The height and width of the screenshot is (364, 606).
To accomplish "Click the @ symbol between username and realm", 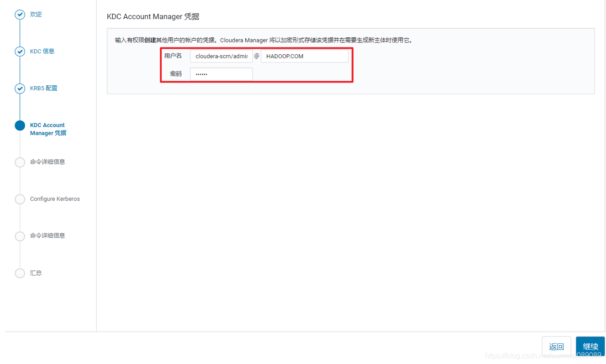I will tap(257, 56).
